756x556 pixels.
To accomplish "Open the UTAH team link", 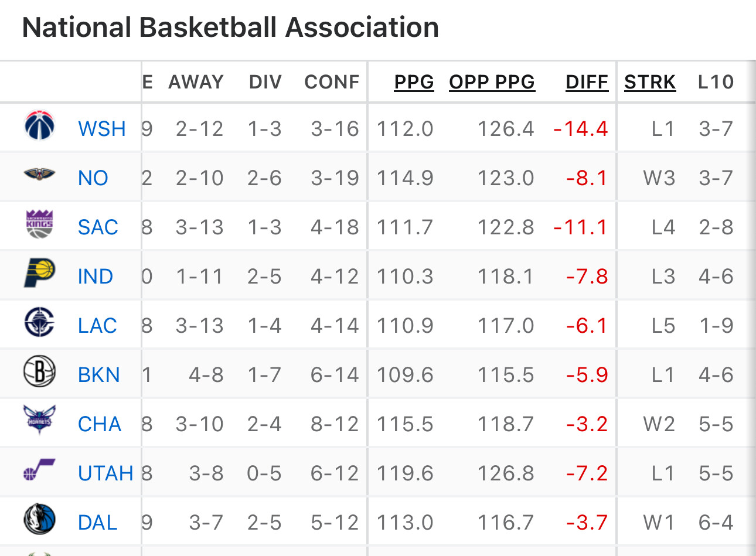I will tap(105, 473).
